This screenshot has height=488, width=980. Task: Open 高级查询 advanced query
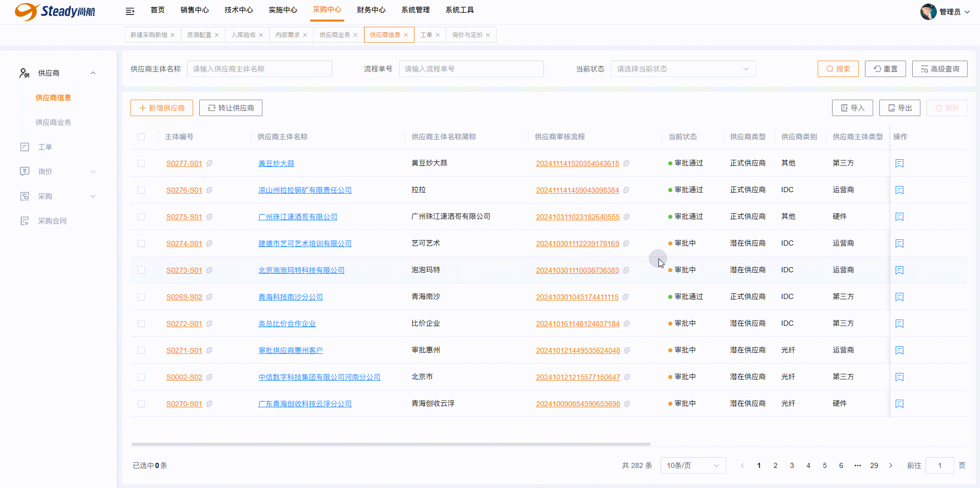940,69
